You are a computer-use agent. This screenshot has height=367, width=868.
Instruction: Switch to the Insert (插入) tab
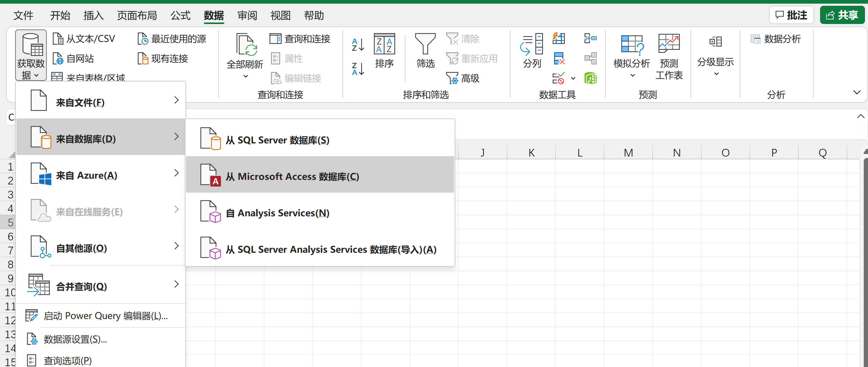click(93, 15)
